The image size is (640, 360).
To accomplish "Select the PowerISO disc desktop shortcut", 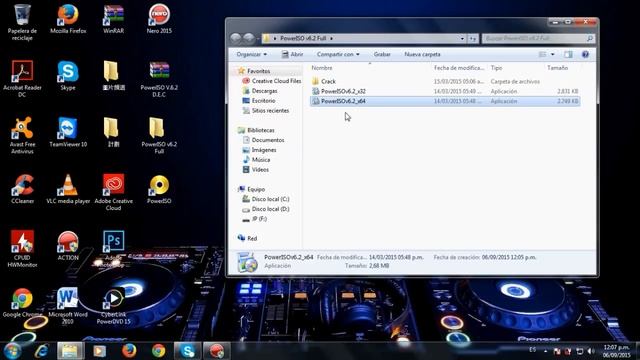I will coord(159,189).
